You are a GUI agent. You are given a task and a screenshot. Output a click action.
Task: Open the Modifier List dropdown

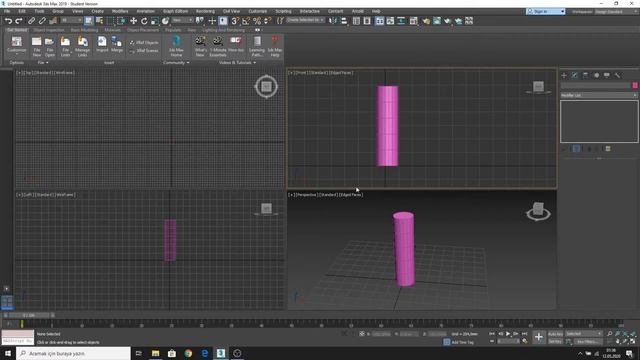(599, 95)
